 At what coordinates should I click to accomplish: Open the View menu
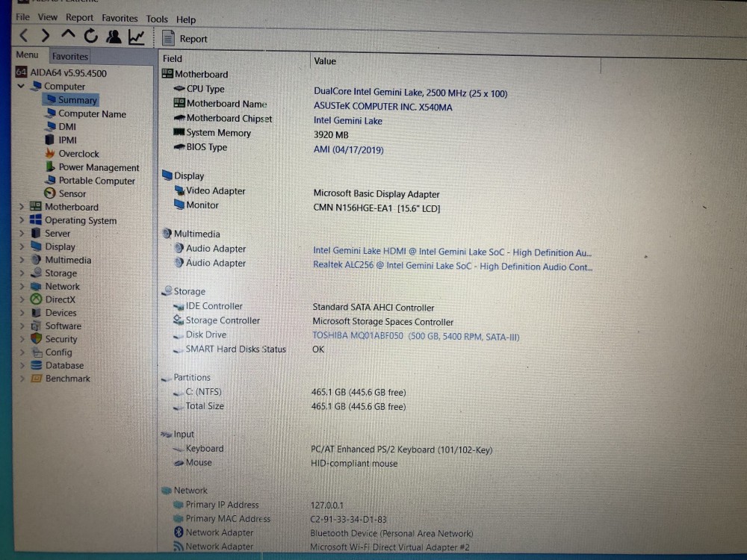[47, 17]
